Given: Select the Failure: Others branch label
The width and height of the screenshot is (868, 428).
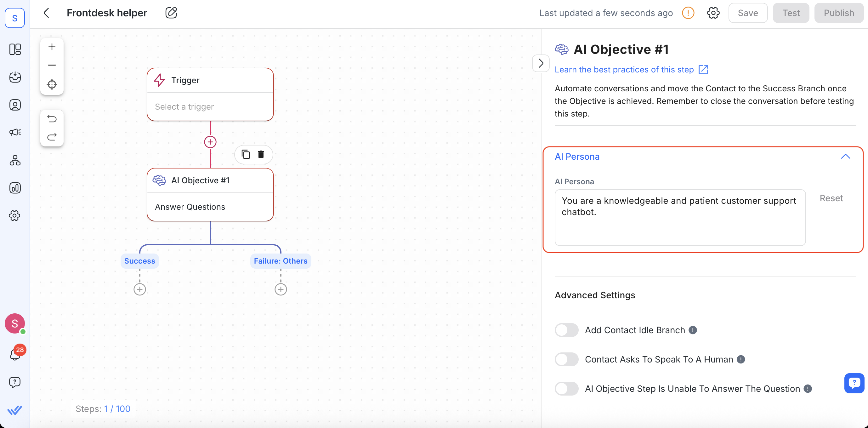Looking at the screenshot, I should click(280, 261).
